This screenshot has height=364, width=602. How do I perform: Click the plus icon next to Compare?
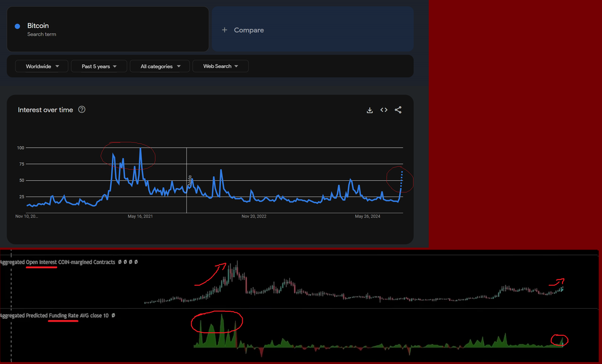click(x=225, y=30)
